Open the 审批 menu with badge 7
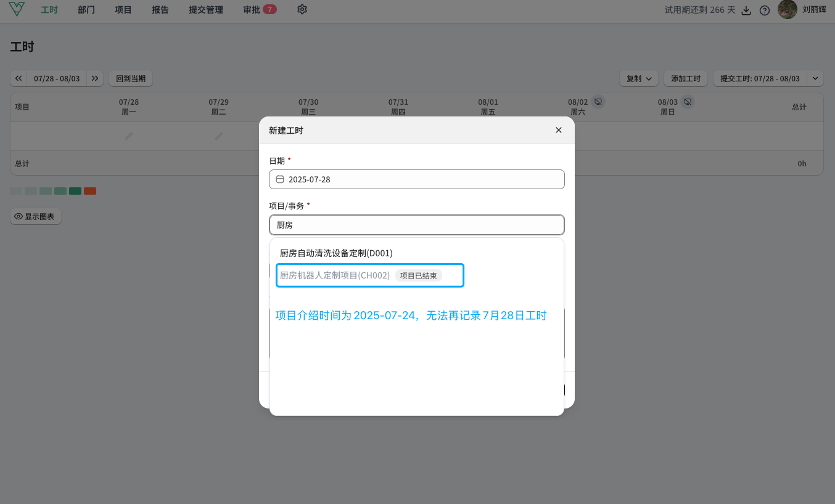 tap(260, 10)
